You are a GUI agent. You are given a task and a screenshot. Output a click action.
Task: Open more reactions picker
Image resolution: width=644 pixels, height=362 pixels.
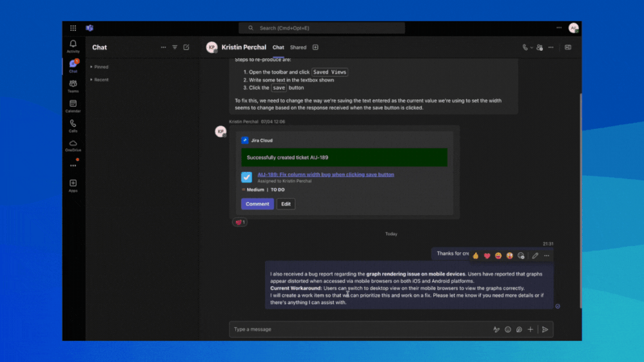tap(522, 256)
